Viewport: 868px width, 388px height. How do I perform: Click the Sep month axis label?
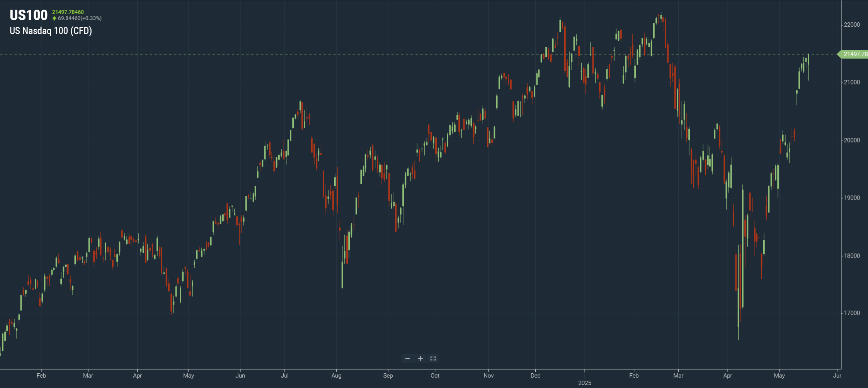tap(388, 376)
